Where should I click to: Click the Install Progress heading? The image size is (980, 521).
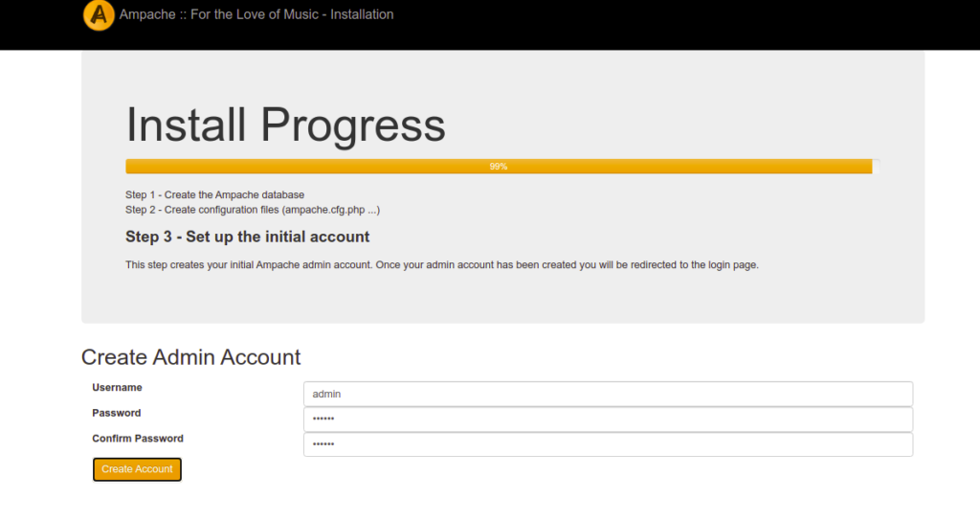285,125
